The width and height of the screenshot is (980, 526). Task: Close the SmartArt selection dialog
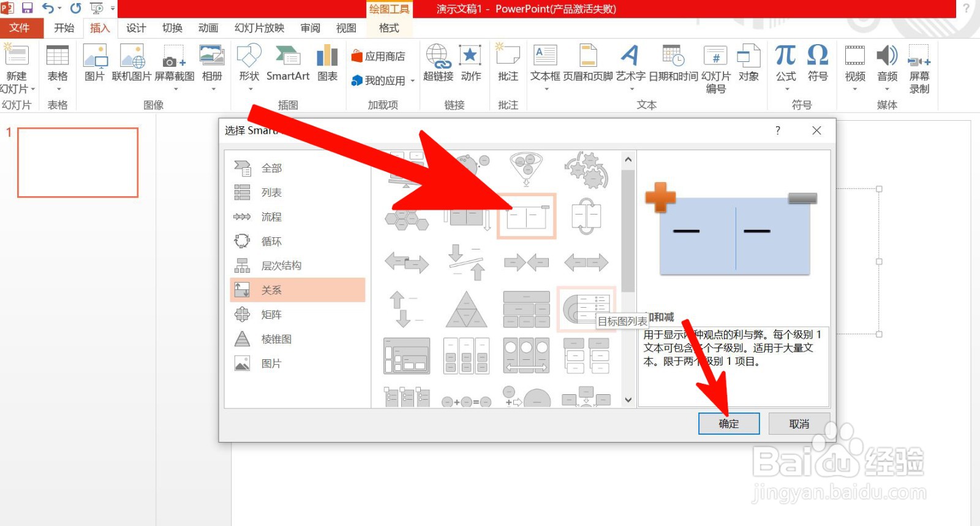click(x=816, y=131)
